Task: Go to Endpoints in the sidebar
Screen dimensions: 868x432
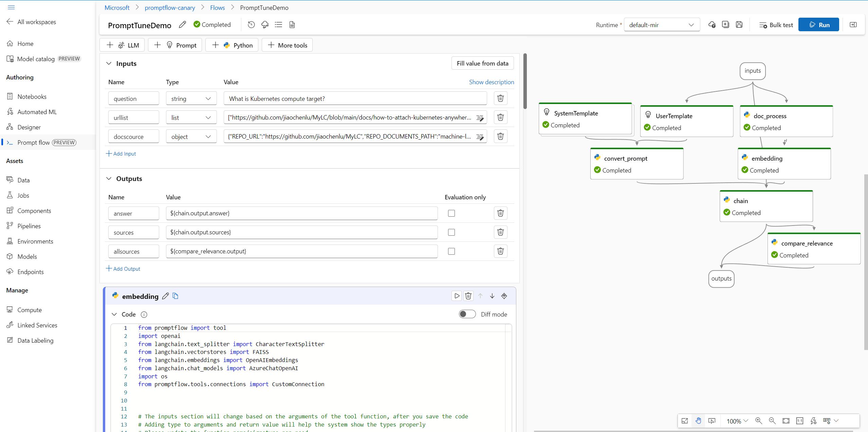Action: tap(31, 272)
